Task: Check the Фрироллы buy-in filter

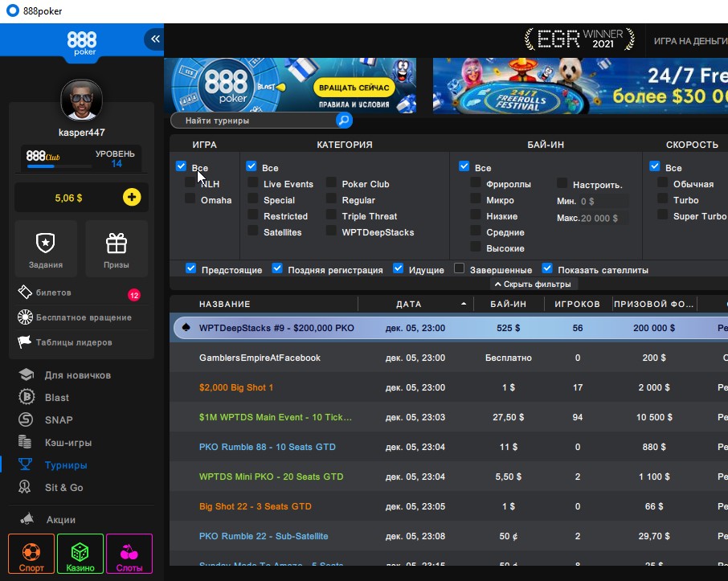Action: click(x=476, y=182)
